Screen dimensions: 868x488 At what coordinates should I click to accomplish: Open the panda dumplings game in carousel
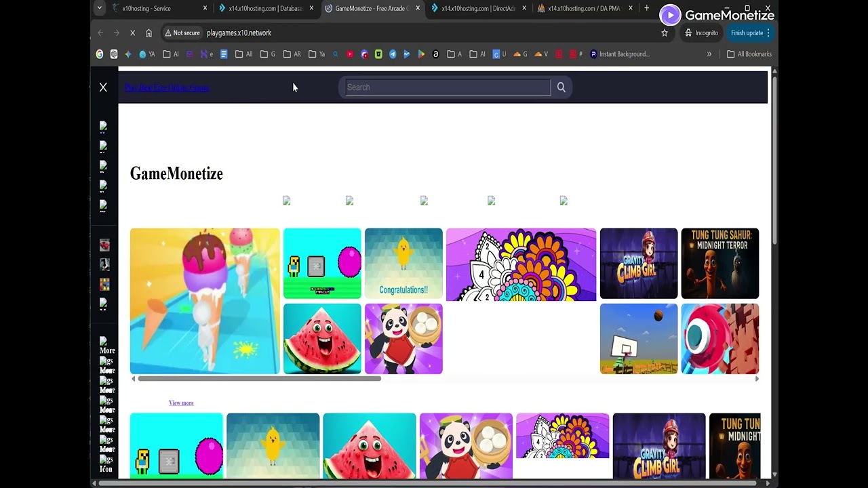point(403,339)
